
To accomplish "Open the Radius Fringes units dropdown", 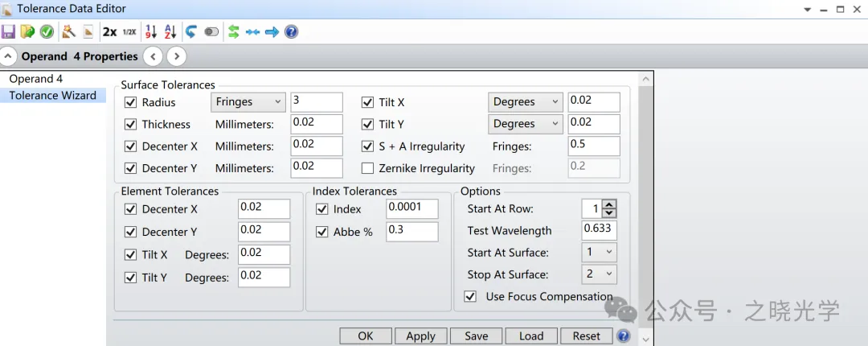I will pyautogui.click(x=248, y=102).
